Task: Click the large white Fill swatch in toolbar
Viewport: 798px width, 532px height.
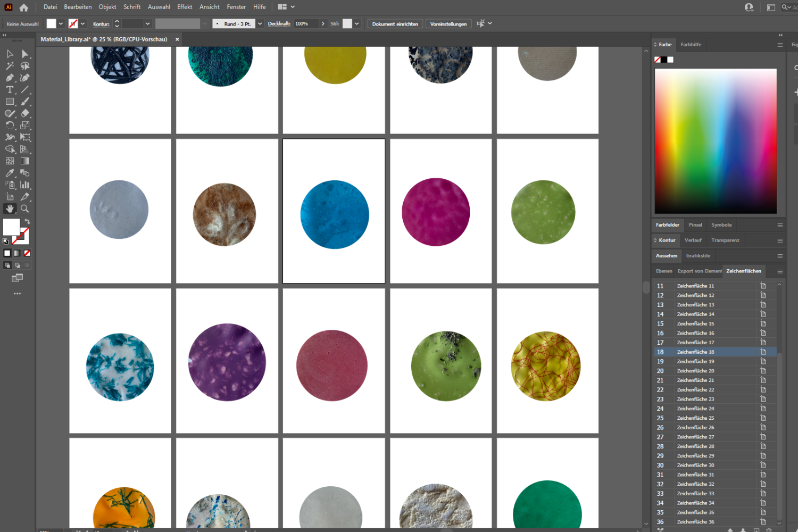Action: pos(11,227)
